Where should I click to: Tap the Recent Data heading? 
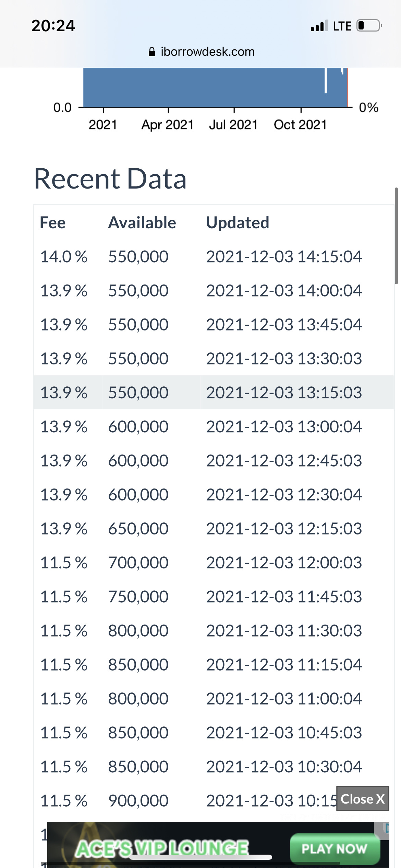110,179
